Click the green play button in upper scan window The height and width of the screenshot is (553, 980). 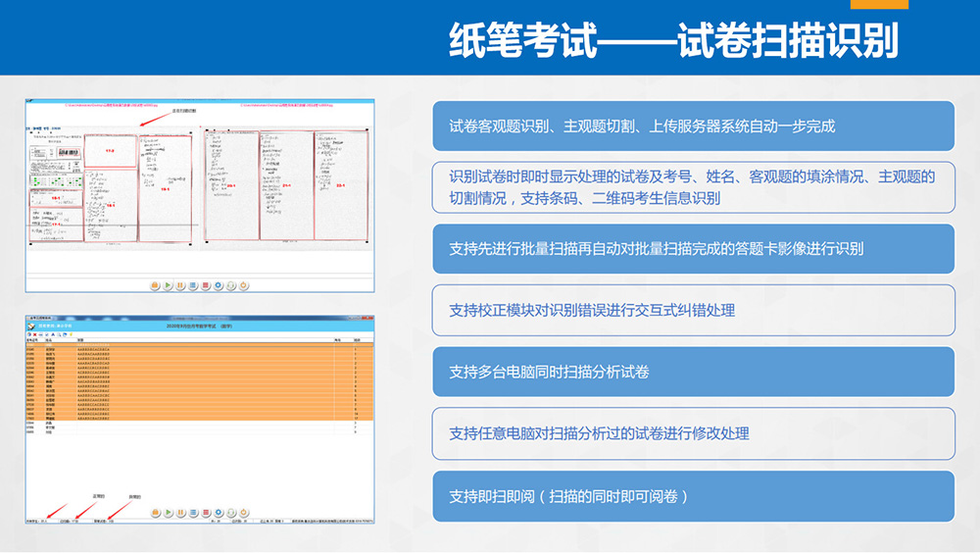[x=168, y=285]
